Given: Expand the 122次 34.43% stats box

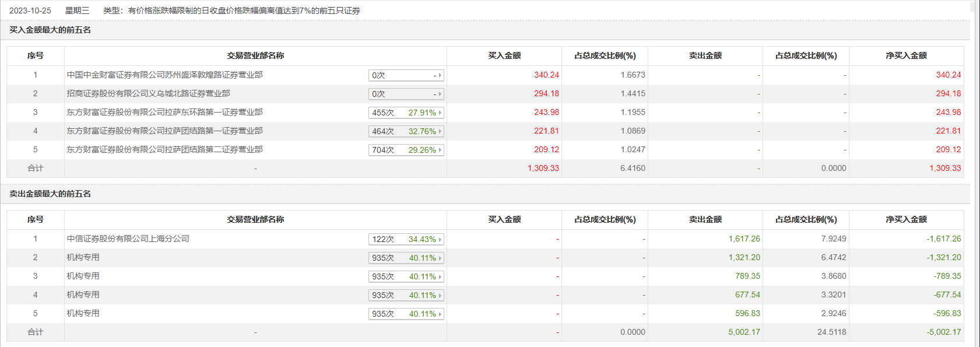Looking at the screenshot, I should (406, 239).
